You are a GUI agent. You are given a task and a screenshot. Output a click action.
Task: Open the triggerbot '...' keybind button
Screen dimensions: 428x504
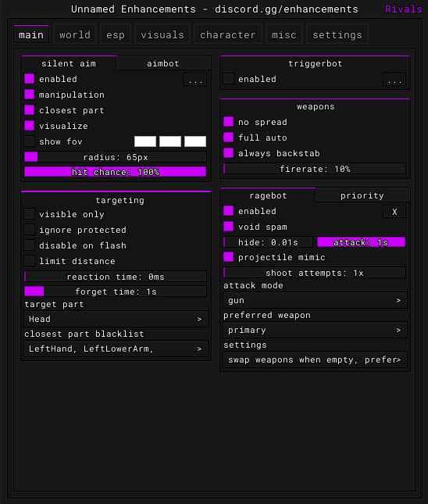394,80
